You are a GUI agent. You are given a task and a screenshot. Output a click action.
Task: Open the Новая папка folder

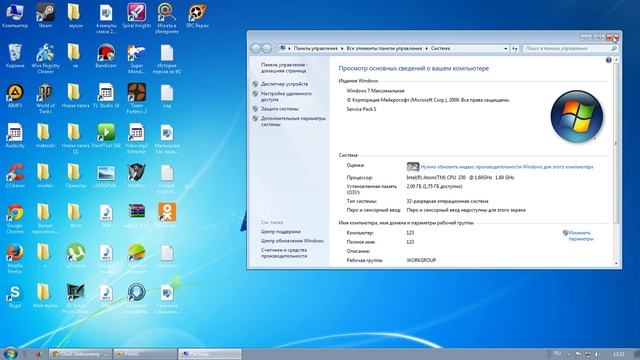76,96
